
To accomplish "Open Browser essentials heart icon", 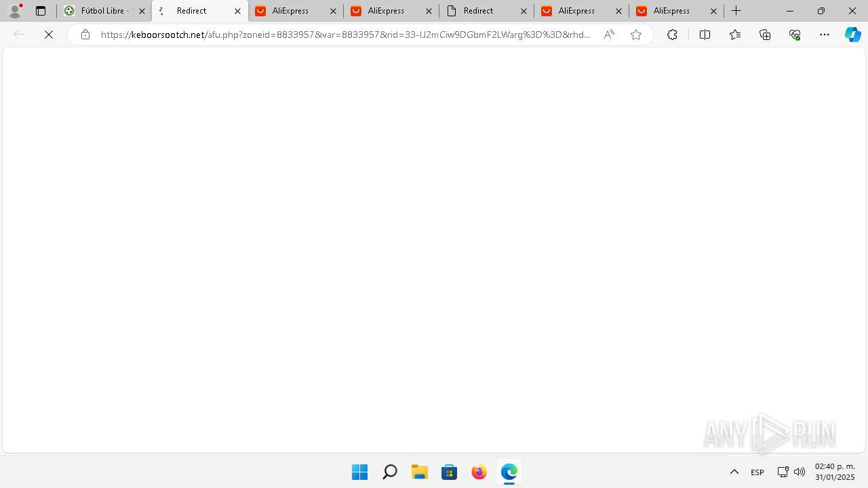I will point(795,35).
